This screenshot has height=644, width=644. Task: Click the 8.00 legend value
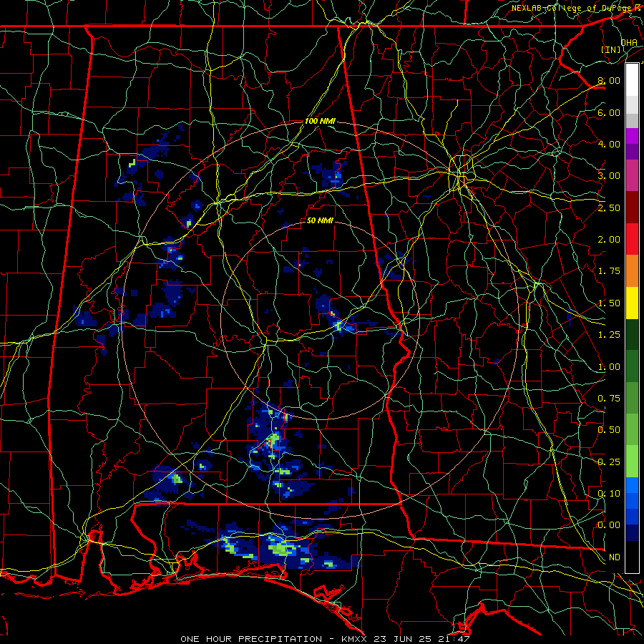point(609,80)
